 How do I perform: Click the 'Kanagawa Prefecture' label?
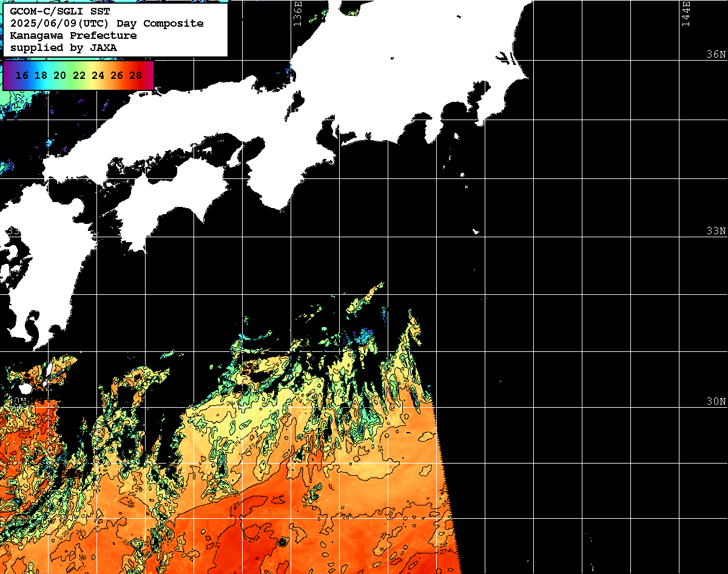coord(73,36)
